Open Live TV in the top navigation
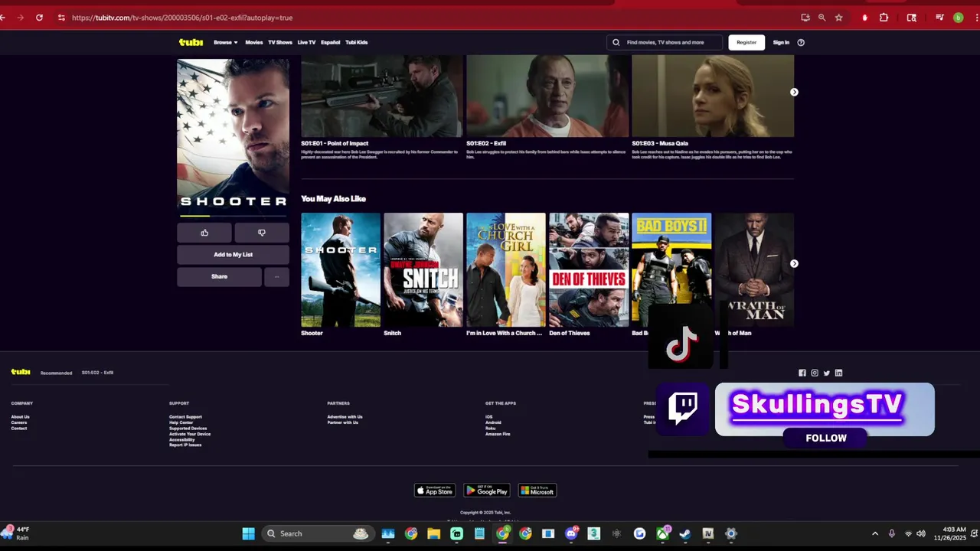Viewport: 980px width, 551px height. (x=306, y=42)
